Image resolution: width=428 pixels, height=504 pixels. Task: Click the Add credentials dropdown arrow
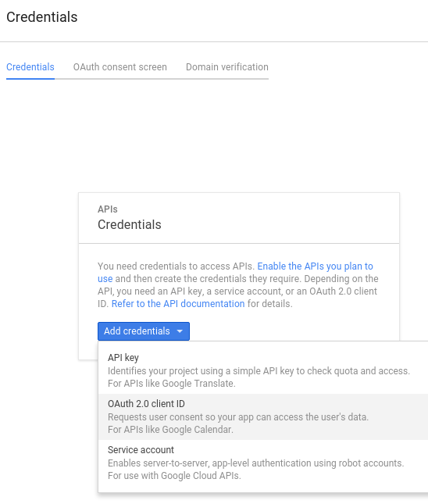[x=180, y=331]
